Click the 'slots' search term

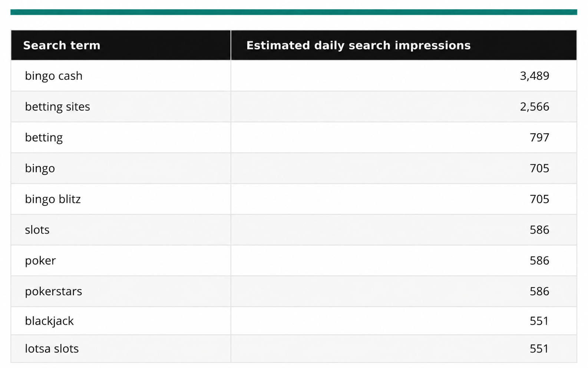click(x=37, y=230)
